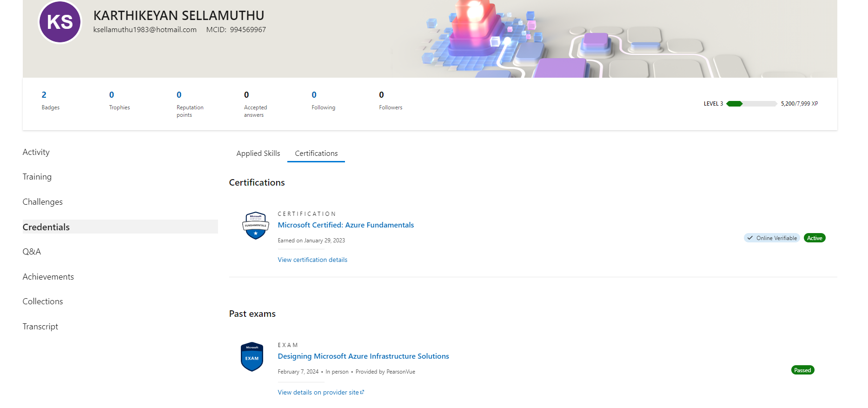Open the Following count

(323, 100)
